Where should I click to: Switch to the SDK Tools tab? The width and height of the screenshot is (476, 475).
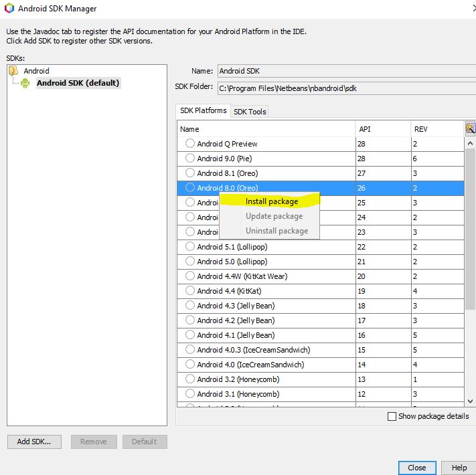point(250,112)
